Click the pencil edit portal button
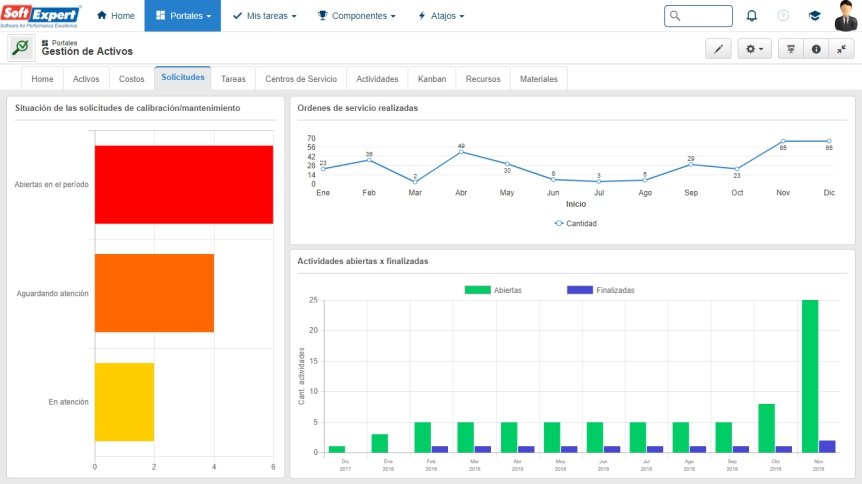Image resolution: width=862 pixels, height=484 pixels. tap(718, 49)
